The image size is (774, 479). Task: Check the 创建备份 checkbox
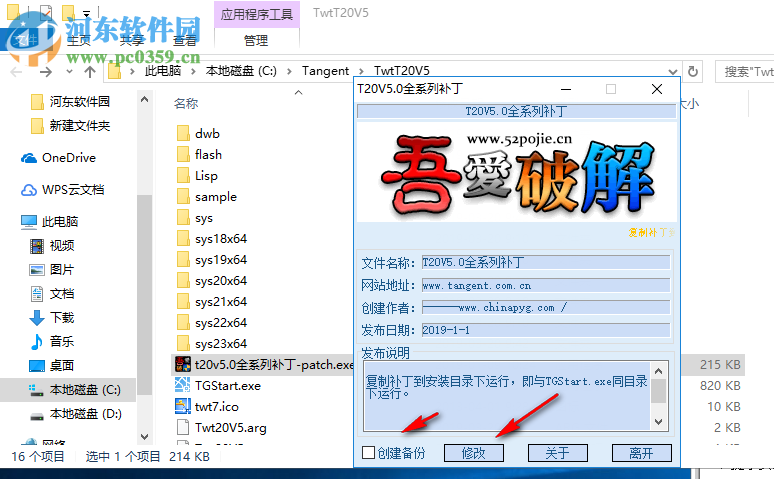click(x=368, y=452)
